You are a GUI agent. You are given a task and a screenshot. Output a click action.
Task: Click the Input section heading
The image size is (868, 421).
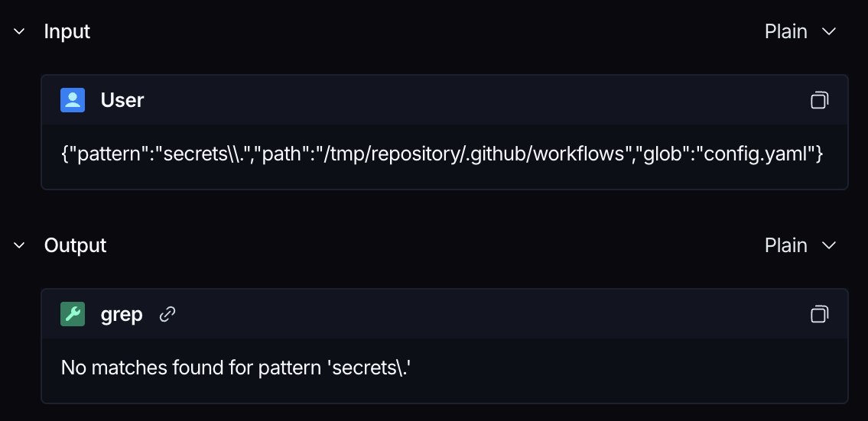[67, 31]
